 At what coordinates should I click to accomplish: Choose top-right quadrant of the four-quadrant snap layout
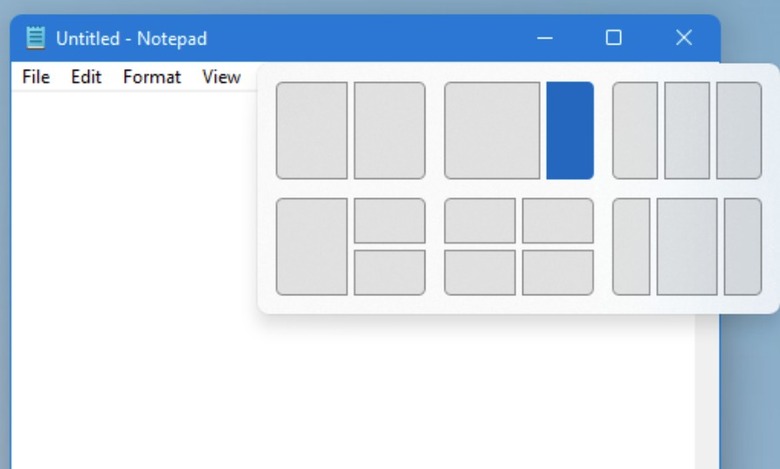coord(557,221)
